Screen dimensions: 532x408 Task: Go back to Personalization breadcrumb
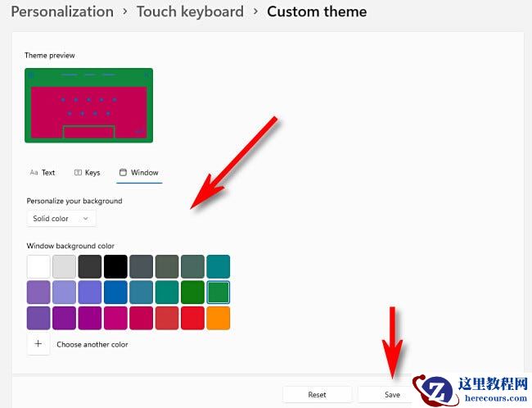click(62, 11)
